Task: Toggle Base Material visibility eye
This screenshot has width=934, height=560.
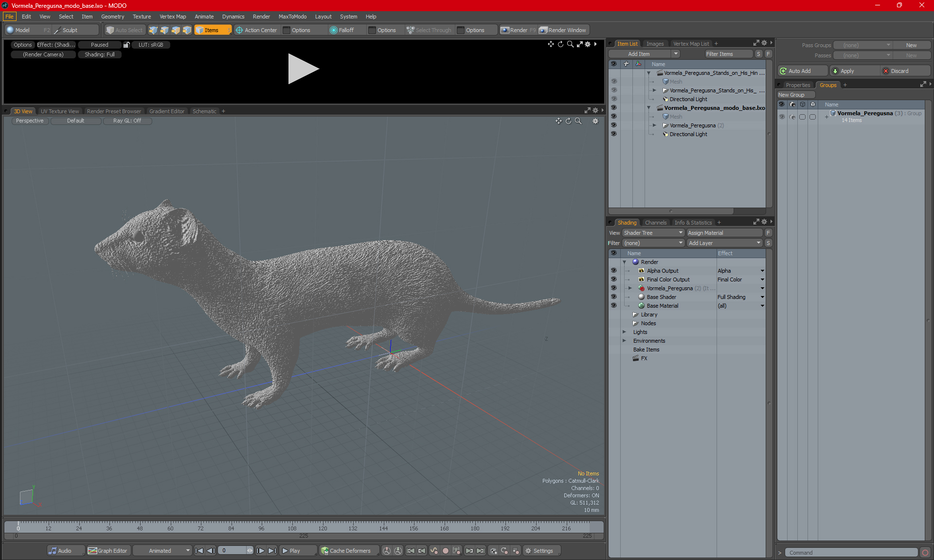Action: pyautogui.click(x=613, y=306)
